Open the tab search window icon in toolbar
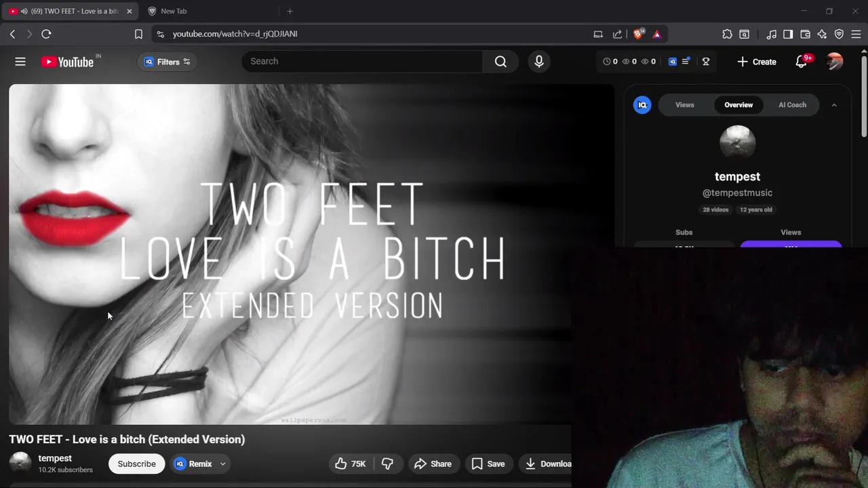 (x=745, y=34)
